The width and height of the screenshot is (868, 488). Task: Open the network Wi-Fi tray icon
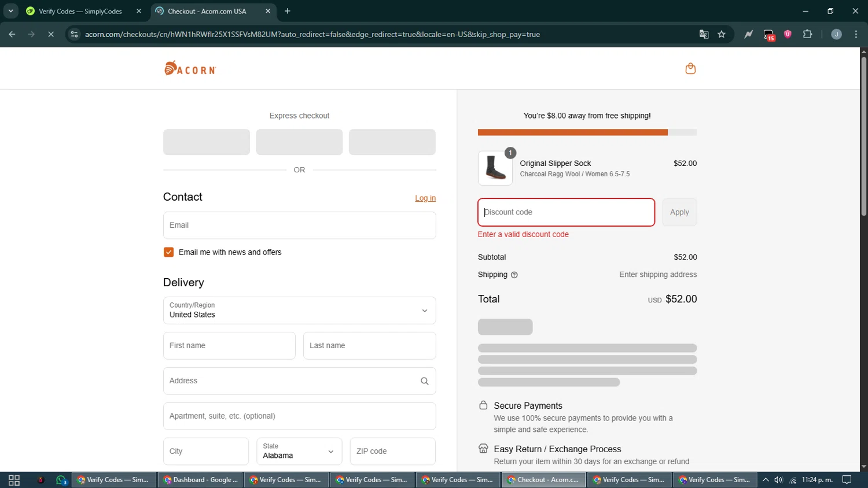coord(793,480)
